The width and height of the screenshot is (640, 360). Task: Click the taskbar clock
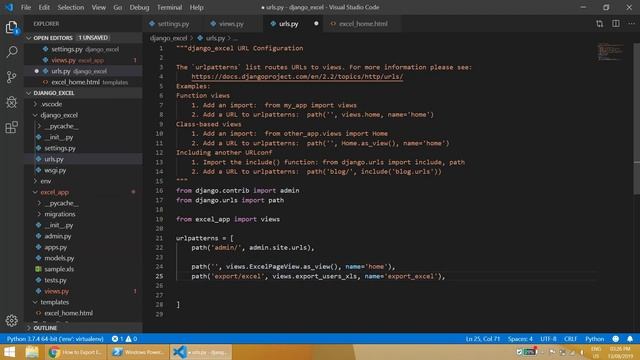point(620,352)
